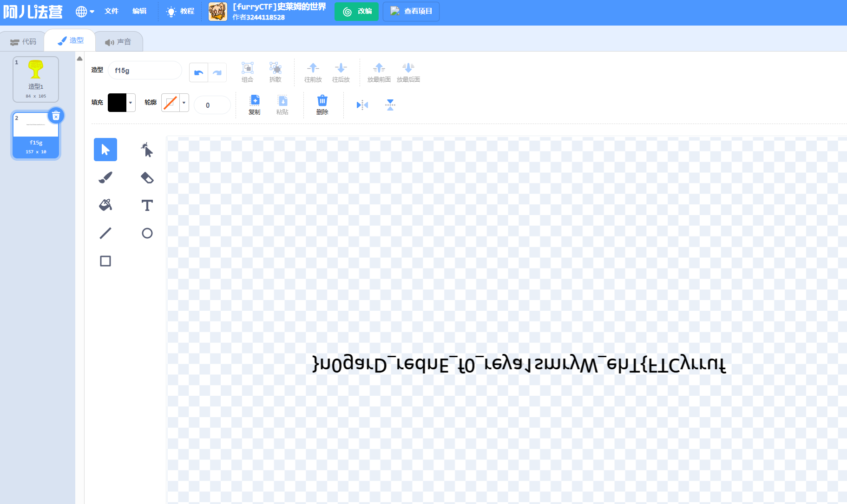Select the Text tool
Image resolution: width=847 pixels, height=504 pixels.
tap(147, 205)
